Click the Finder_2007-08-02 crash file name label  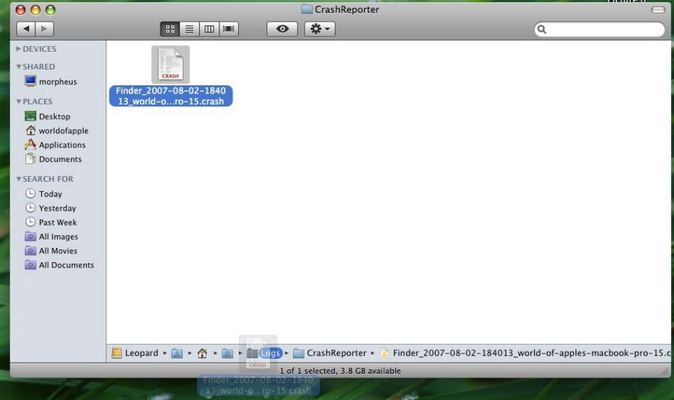click(171, 96)
